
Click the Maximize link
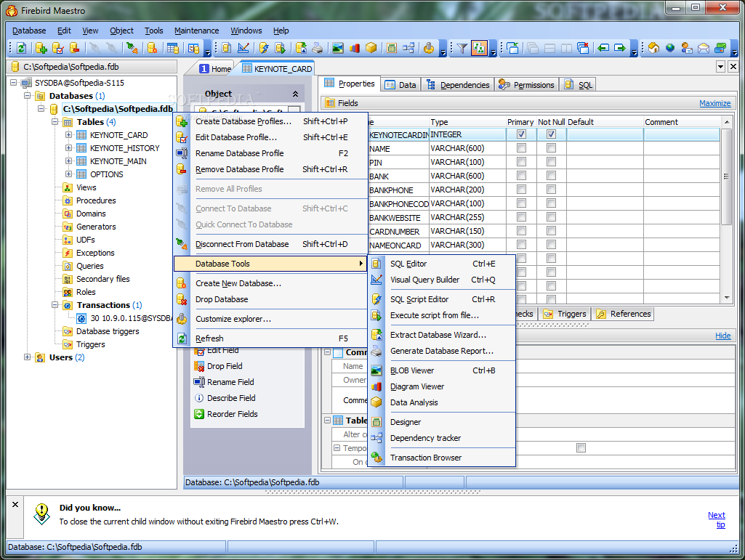pos(714,103)
